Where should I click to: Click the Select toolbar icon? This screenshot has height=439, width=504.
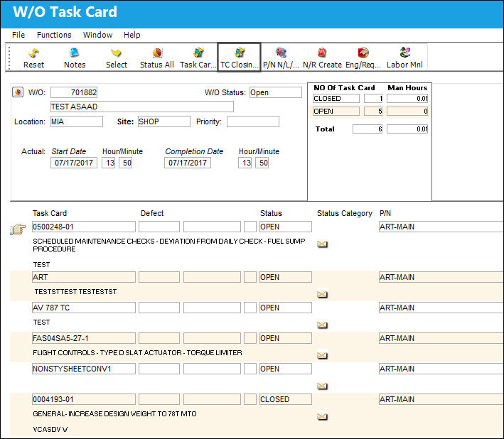(x=117, y=58)
